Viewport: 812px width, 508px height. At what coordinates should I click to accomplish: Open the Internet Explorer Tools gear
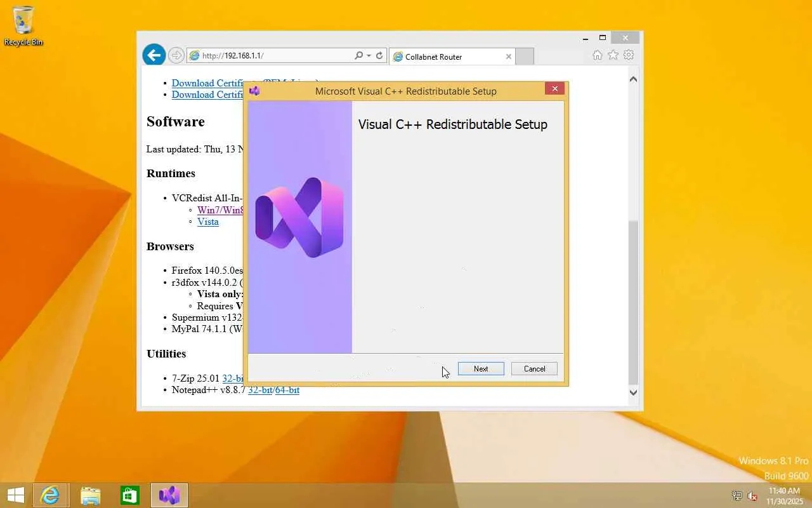click(629, 55)
